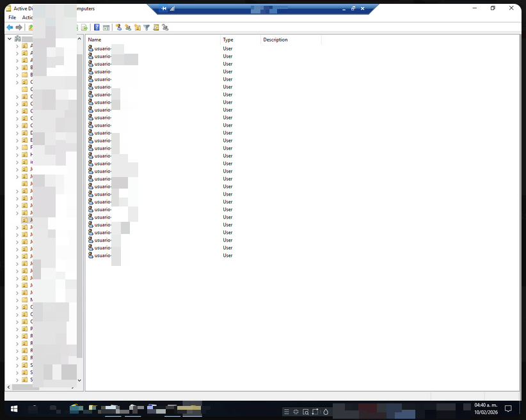526x420 pixels.
Task: Check connection quality signal bars icon
Action: (172, 9)
